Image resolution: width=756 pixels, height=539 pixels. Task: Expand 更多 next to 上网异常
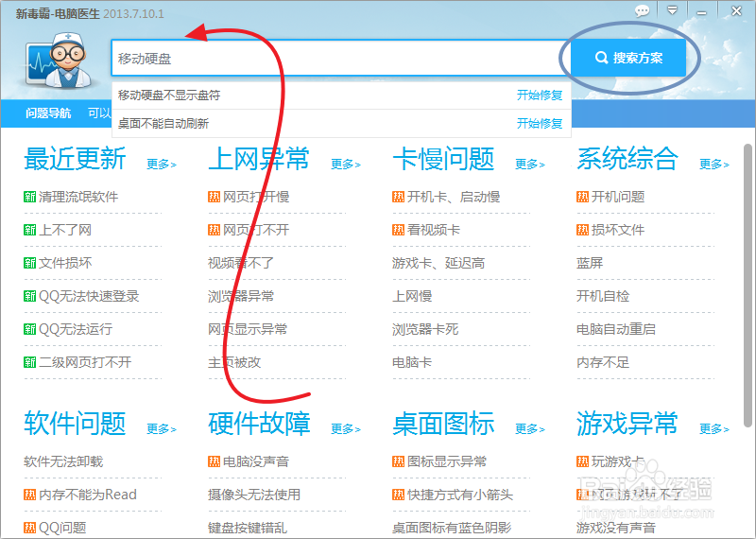[x=346, y=165]
